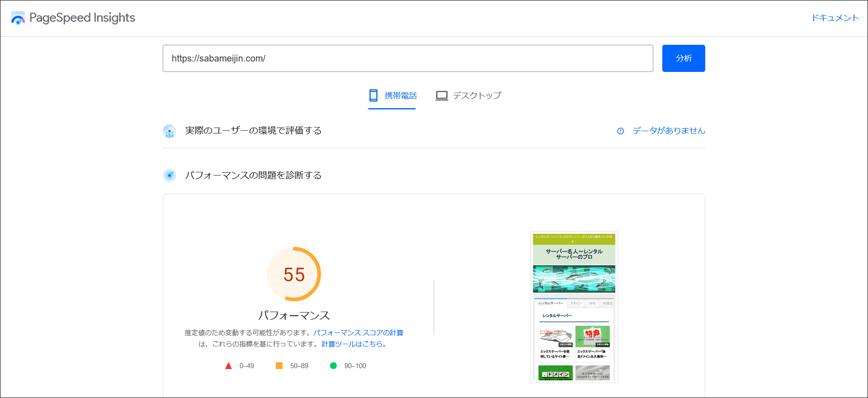Click the 0–49 legend text
This screenshot has width=868, height=398.
pos(247,366)
